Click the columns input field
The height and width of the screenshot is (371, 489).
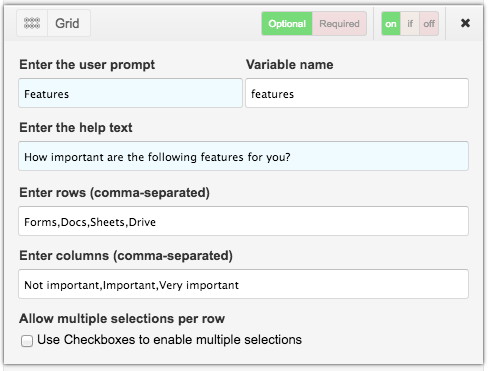(244, 284)
